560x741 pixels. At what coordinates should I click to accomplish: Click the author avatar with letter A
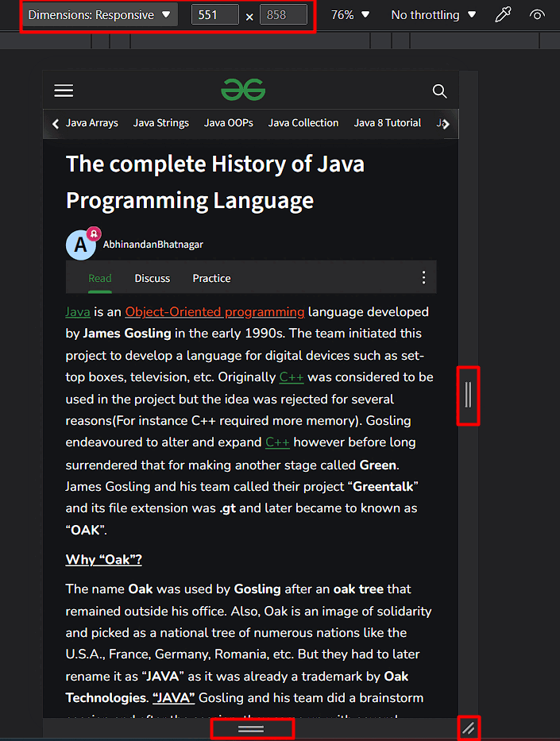[x=81, y=245]
